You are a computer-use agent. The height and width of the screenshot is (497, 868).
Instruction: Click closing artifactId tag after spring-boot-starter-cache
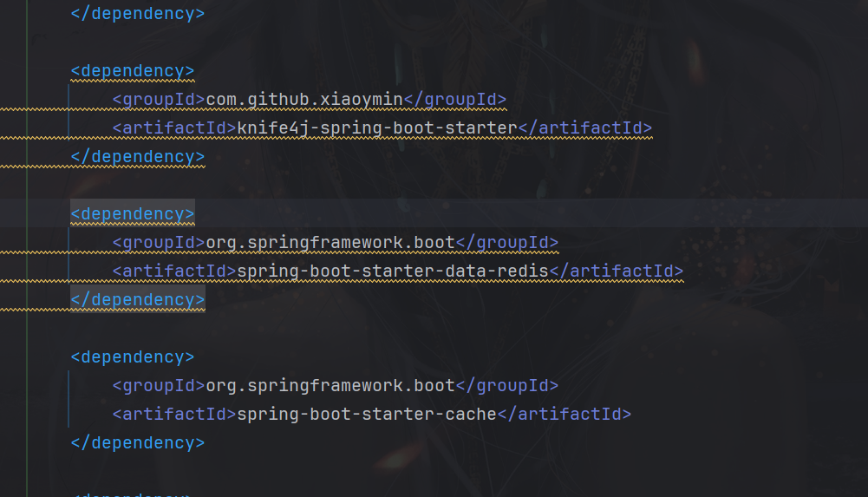pyautogui.click(x=565, y=415)
